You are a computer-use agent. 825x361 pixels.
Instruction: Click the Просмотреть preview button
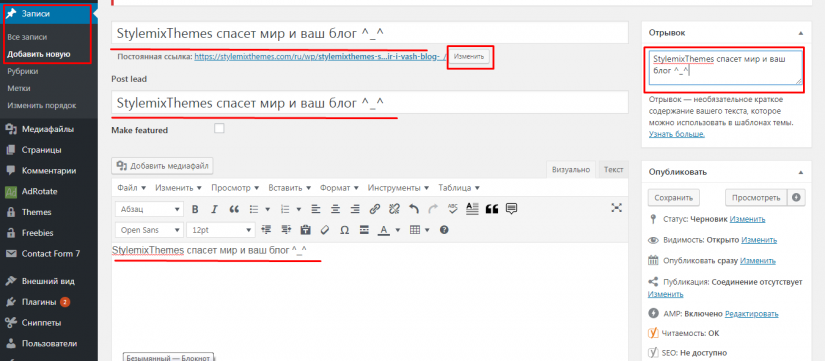(x=757, y=198)
